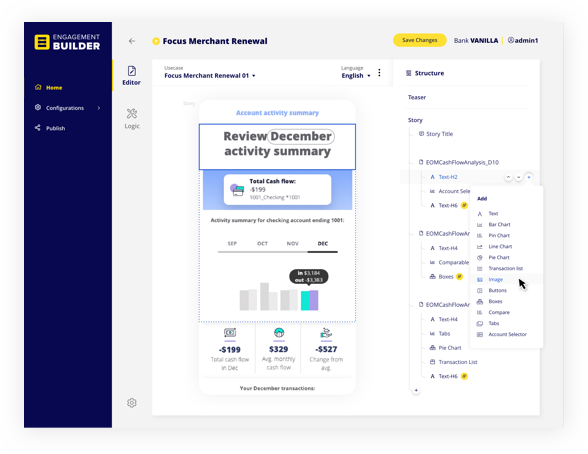Viewport: 588px width, 454px height.
Task: Click the back arrow icon
Action: pyautogui.click(x=132, y=41)
